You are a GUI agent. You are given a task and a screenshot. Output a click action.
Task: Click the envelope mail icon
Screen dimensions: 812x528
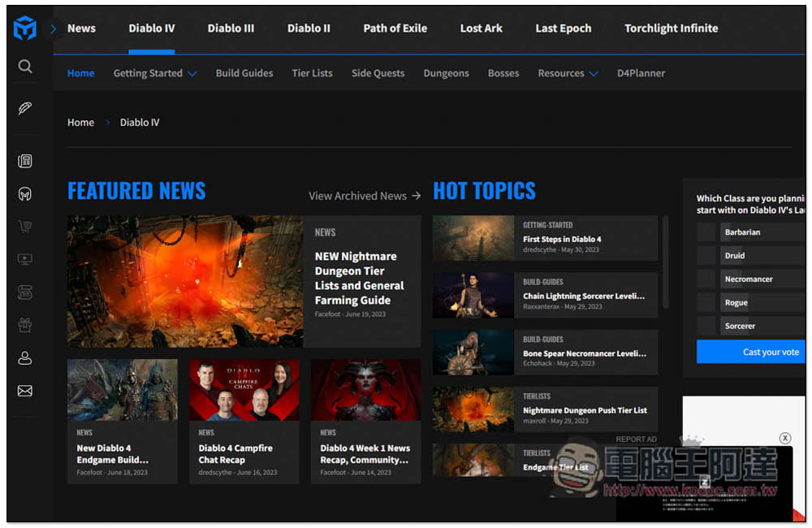pyautogui.click(x=25, y=391)
